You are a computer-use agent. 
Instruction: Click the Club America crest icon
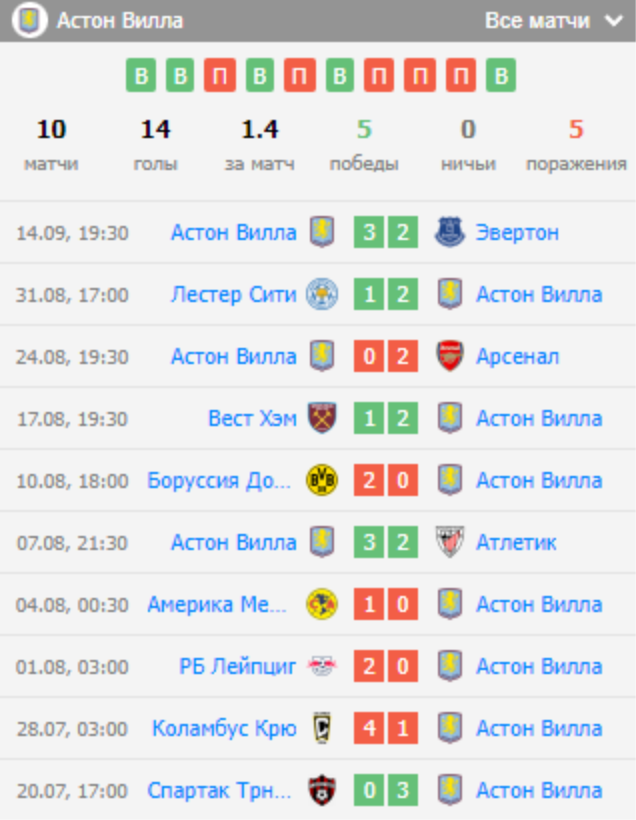coord(322,605)
